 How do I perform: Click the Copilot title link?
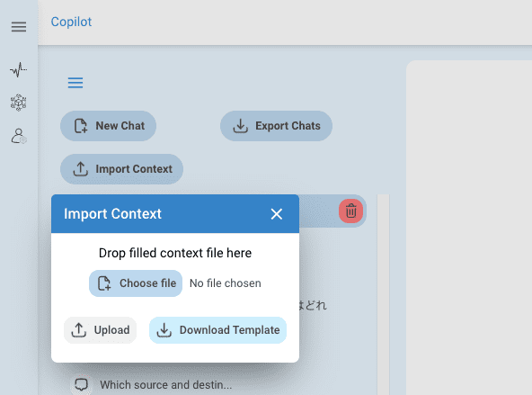click(x=71, y=22)
